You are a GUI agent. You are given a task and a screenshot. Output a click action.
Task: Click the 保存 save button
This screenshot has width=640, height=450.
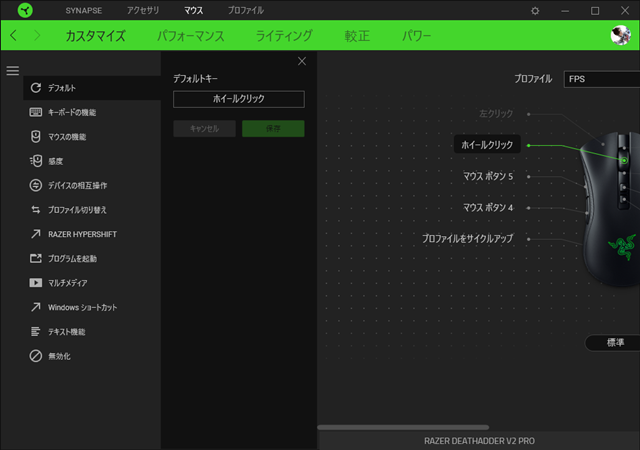pyautogui.click(x=273, y=129)
